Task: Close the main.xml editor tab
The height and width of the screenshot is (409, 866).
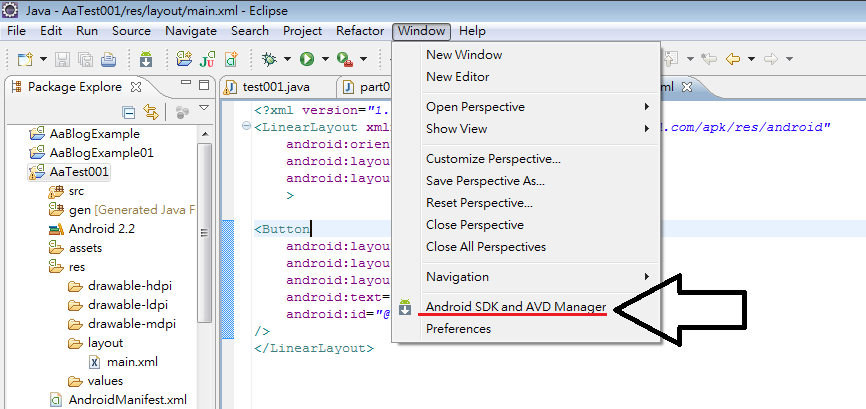Action: point(687,87)
